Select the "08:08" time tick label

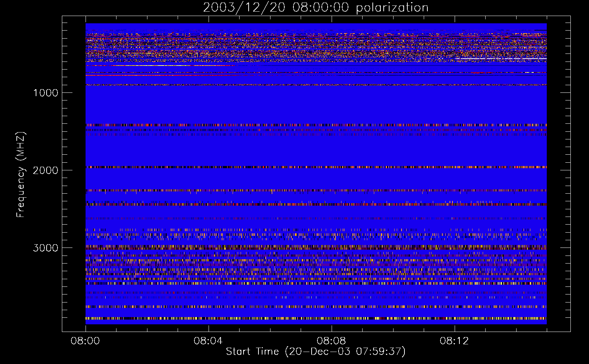pyautogui.click(x=331, y=341)
